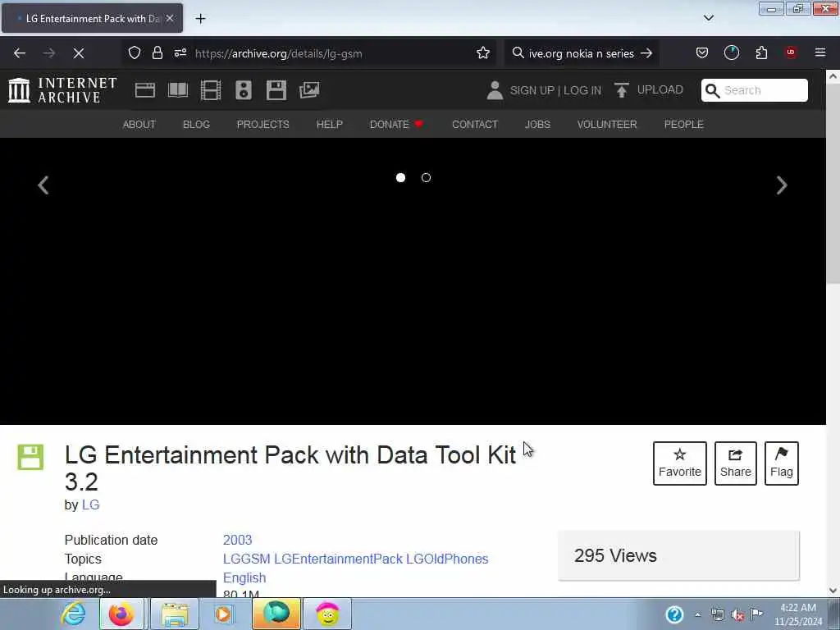
Task: Open site permissions icon in address bar
Action: click(x=180, y=53)
